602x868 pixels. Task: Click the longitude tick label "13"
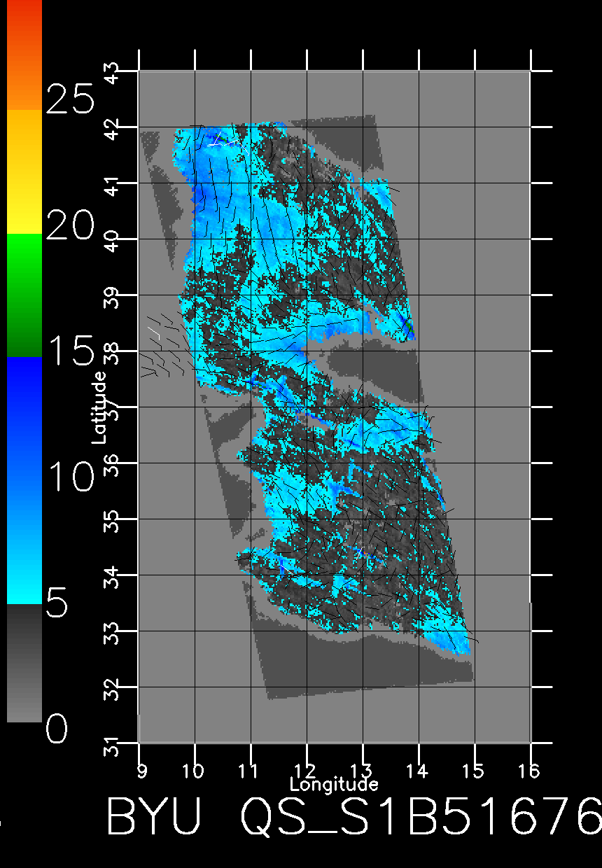click(361, 771)
